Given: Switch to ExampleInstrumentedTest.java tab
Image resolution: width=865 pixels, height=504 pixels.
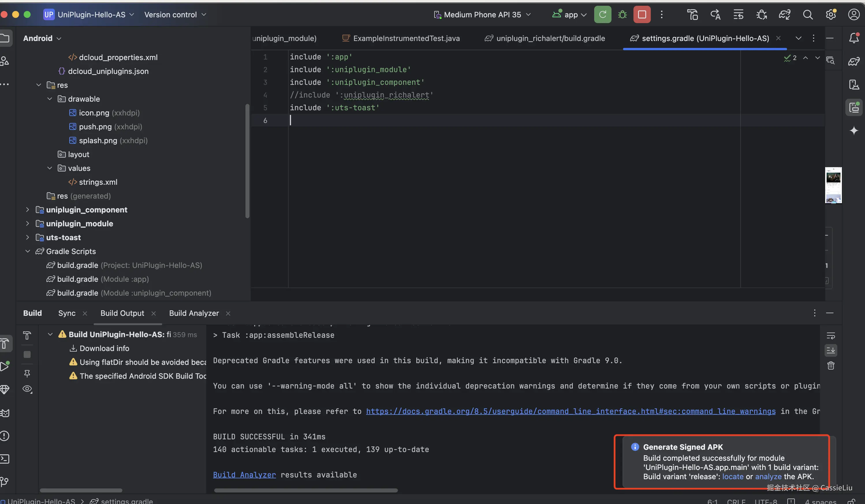Looking at the screenshot, I should pyautogui.click(x=406, y=38).
